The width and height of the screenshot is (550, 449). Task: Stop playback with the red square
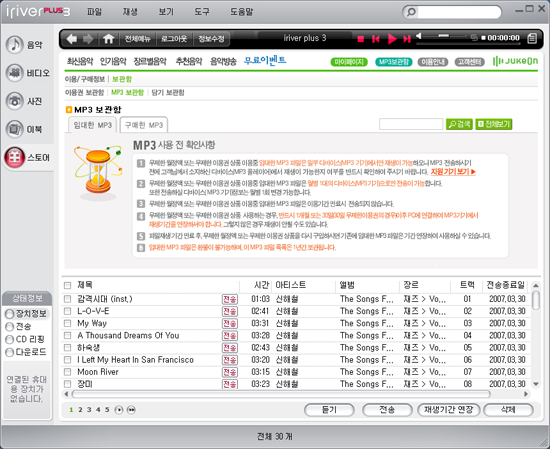[360, 39]
